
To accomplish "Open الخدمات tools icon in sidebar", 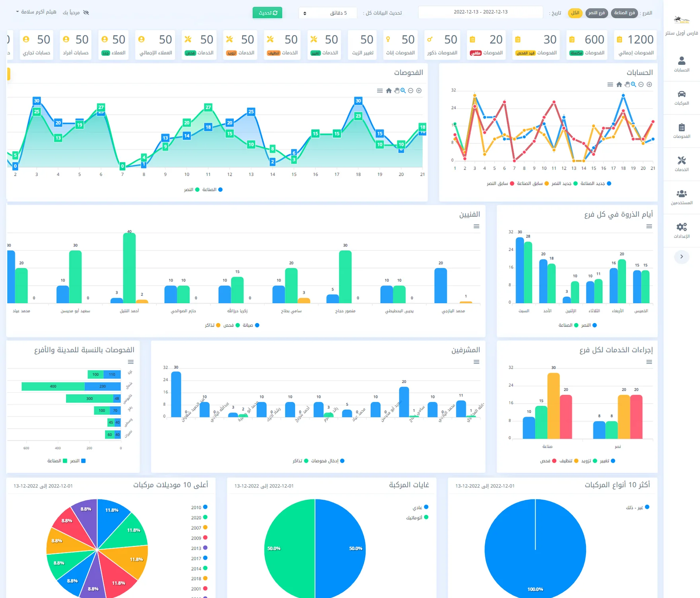I will click(x=681, y=160).
